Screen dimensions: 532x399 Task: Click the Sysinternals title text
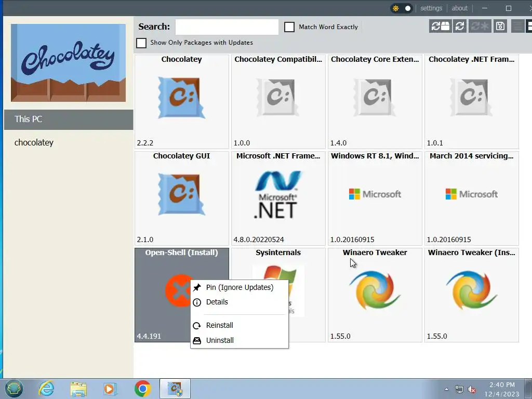pos(278,253)
